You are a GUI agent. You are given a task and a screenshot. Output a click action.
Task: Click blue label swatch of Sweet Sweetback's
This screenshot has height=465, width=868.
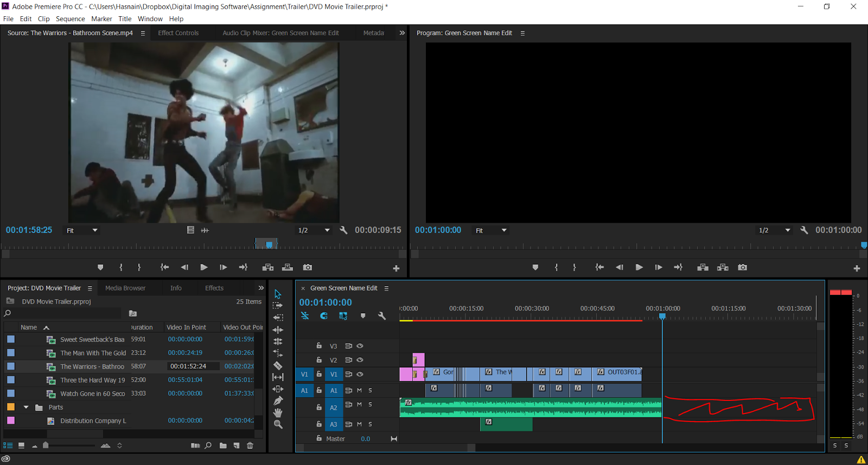pyautogui.click(x=11, y=339)
